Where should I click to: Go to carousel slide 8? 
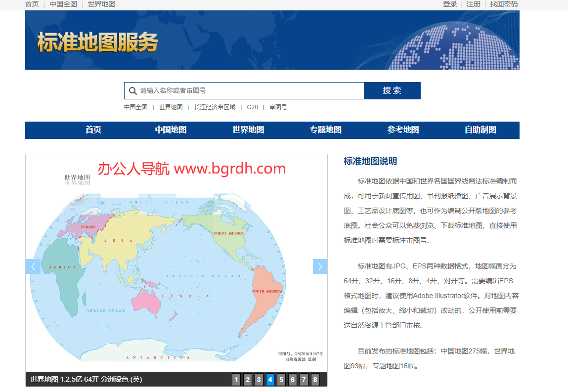point(315,380)
